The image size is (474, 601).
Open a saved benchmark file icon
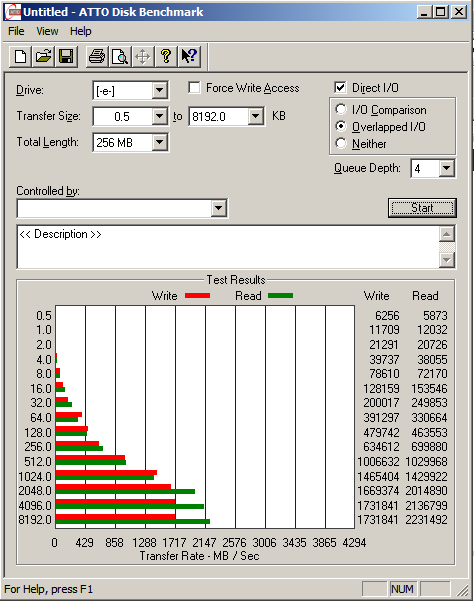pyautogui.click(x=43, y=57)
